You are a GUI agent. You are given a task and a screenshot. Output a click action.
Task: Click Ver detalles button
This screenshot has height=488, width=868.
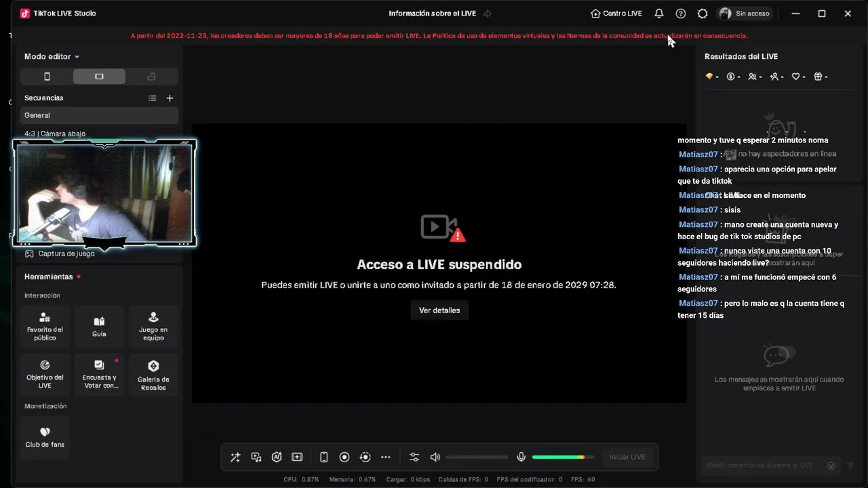click(439, 310)
